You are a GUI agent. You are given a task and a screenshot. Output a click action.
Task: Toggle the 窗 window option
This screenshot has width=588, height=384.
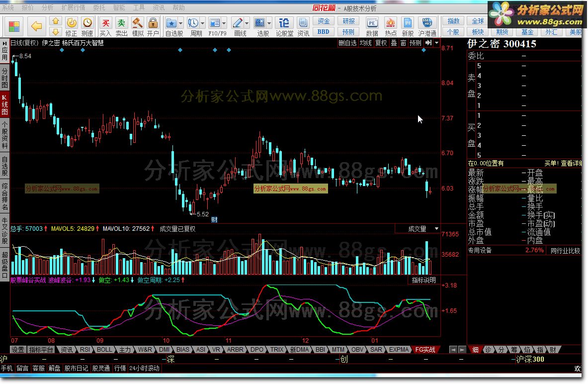(x=403, y=43)
